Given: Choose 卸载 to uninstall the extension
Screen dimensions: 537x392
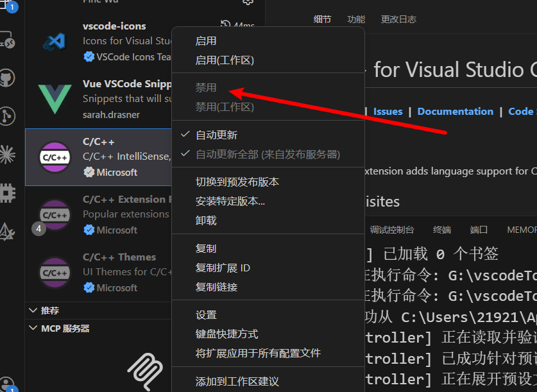Looking at the screenshot, I should (268, 221).
